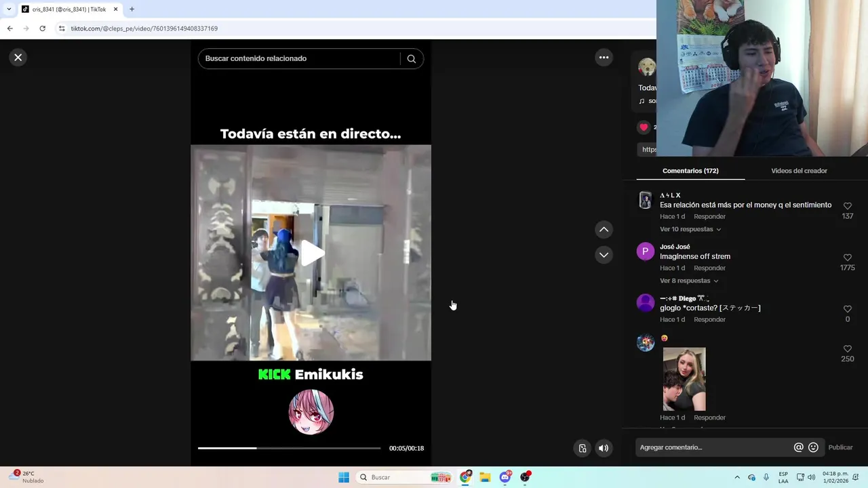Viewport: 868px width, 488px height.
Task: Click into the 'Buscar contenido relacionado' field
Action: coord(298,59)
